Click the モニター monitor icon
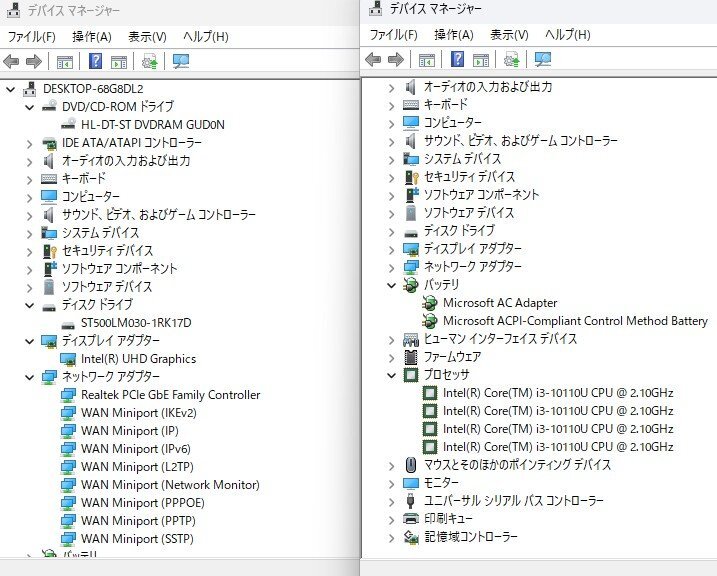Viewport: 717px width, 576px height. [x=411, y=483]
